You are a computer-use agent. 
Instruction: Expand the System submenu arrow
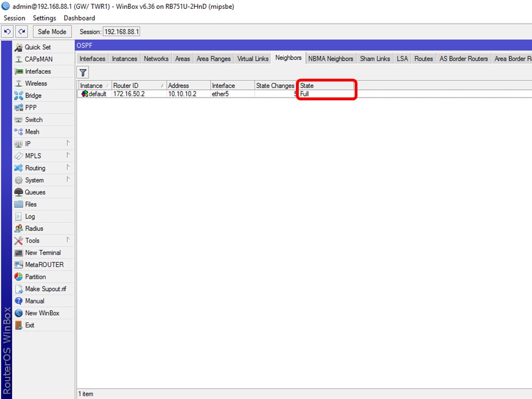point(68,179)
